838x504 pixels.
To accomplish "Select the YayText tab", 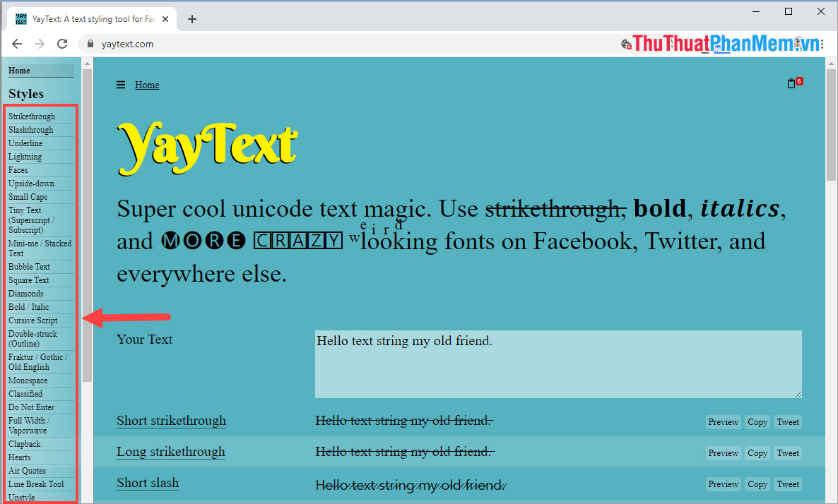I will [92, 19].
